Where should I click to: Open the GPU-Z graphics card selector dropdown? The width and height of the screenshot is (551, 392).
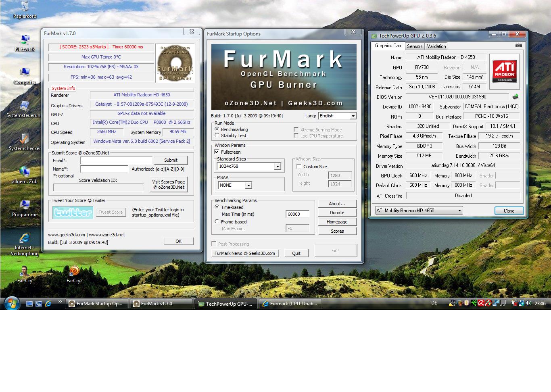pos(419,211)
